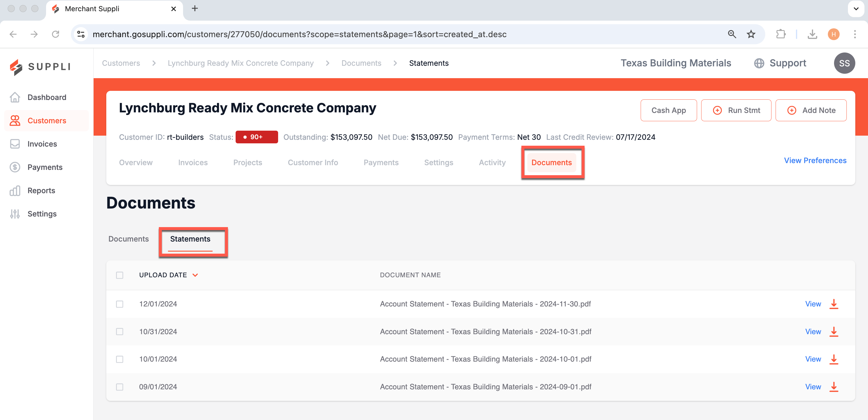The image size is (868, 420).
Task: Open the SS user avatar menu
Action: [x=844, y=63]
